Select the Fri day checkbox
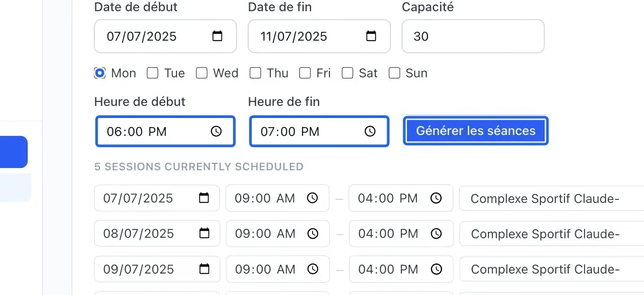The image size is (644, 295). click(x=305, y=73)
